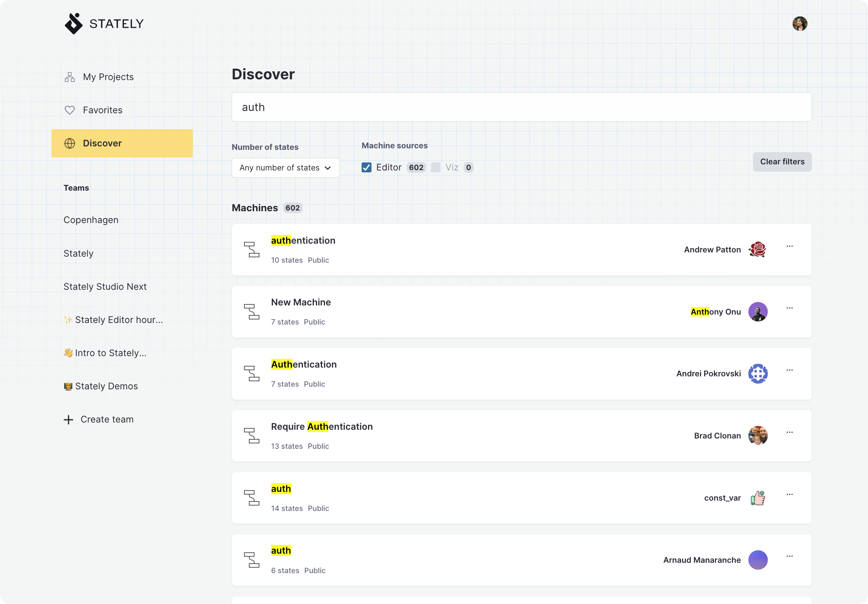868x604 pixels.
Task: Select the Copenhagen team
Action: [91, 220]
